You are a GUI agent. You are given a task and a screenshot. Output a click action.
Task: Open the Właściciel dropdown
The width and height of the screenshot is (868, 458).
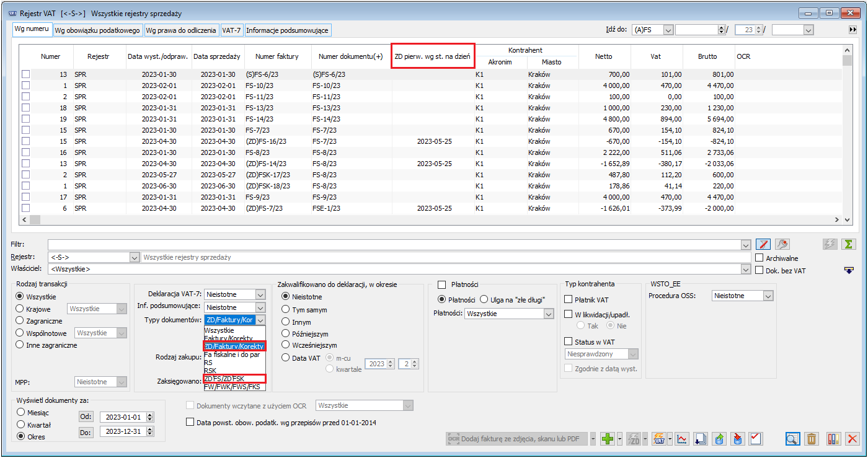click(x=746, y=270)
